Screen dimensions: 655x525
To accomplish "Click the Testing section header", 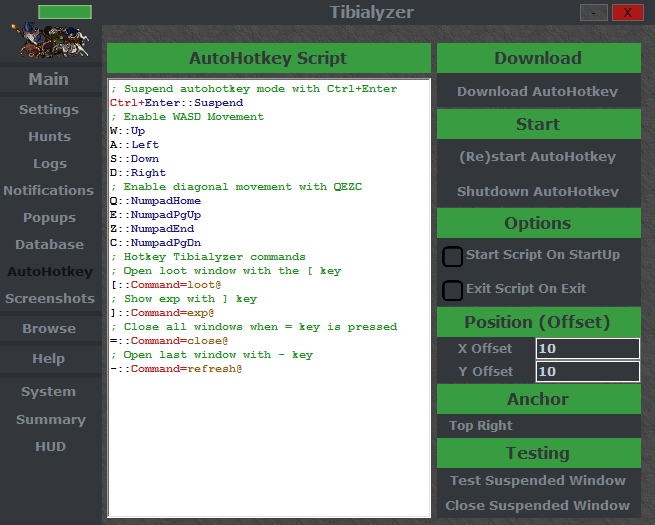I will click(539, 453).
